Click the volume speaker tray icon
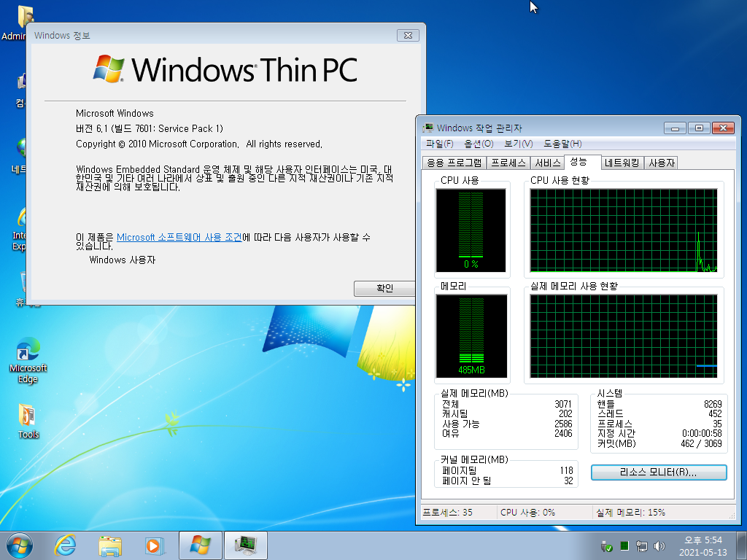747x560 pixels. [x=659, y=546]
